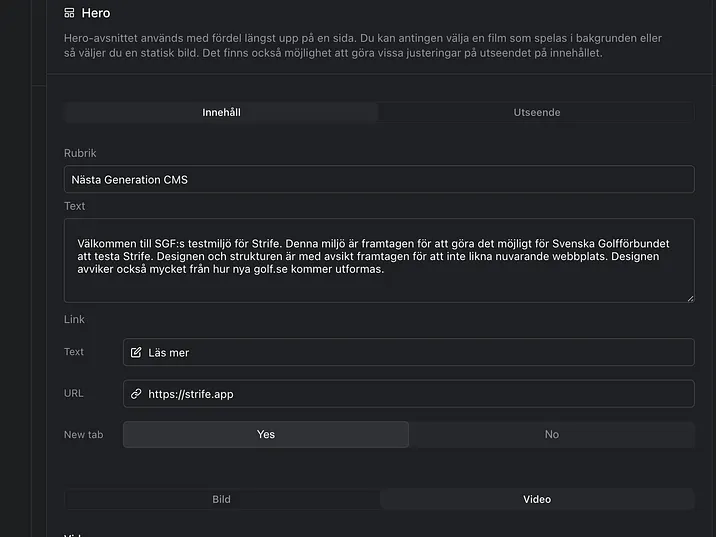Click the URL label beside the link field

(73, 394)
